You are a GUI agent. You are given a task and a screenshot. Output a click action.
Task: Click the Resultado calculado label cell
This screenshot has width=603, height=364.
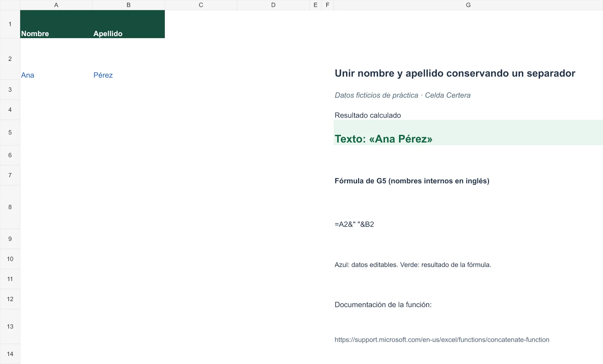(x=468, y=110)
